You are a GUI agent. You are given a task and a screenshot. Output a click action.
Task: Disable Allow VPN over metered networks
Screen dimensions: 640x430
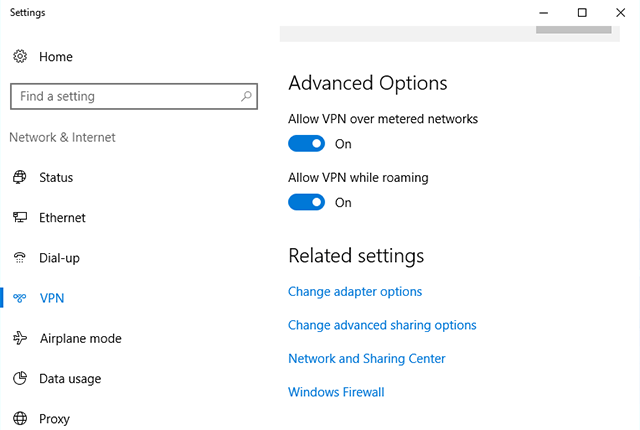coord(307,144)
